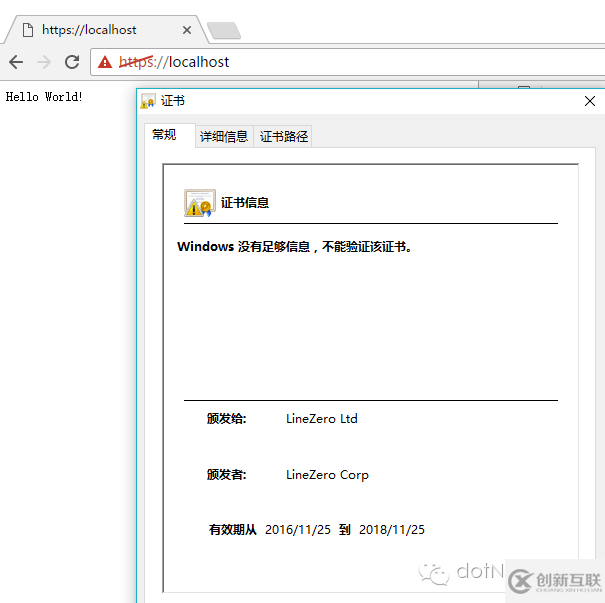Click the certificate warning icon beside 证书信息
This screenshot has width=605, height=603.
(199, 203)
